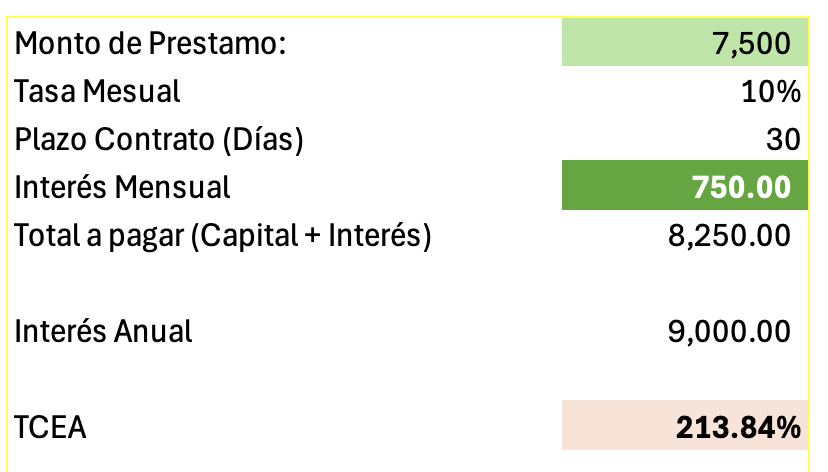Click the 9,000.00 annual interest cell
The height and width of the screenshot is (472, 828).
tap(684, 331)
